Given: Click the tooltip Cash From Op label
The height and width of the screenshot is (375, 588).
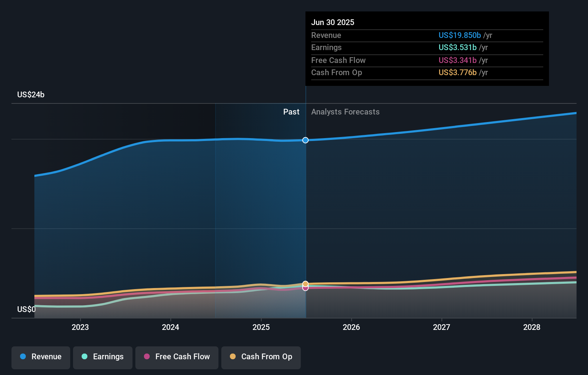Looking at the screenshot, I should 337,72.
